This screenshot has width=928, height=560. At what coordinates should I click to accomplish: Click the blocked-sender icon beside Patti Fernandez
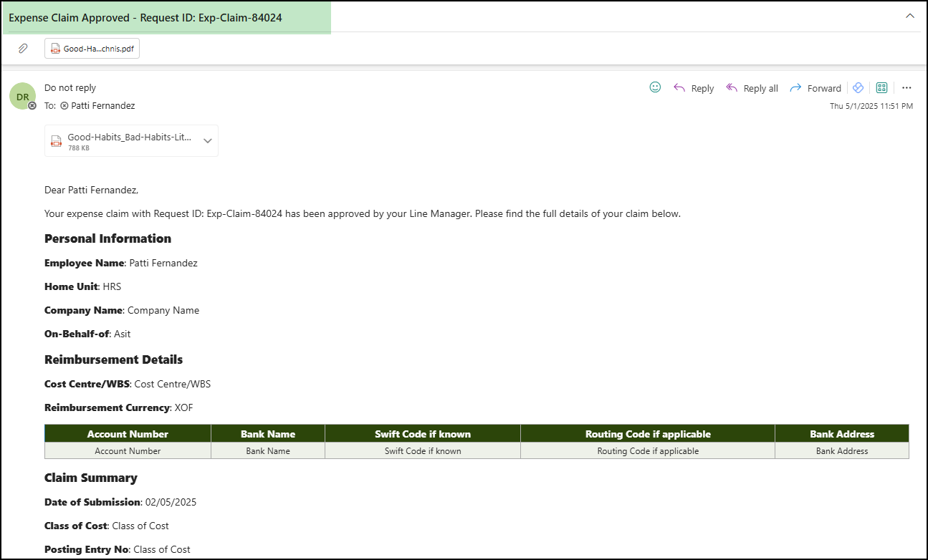64,105
